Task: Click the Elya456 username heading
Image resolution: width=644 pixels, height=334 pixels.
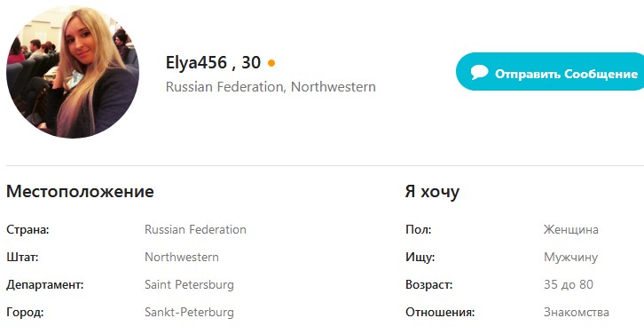Action: [x=196, y=63]
